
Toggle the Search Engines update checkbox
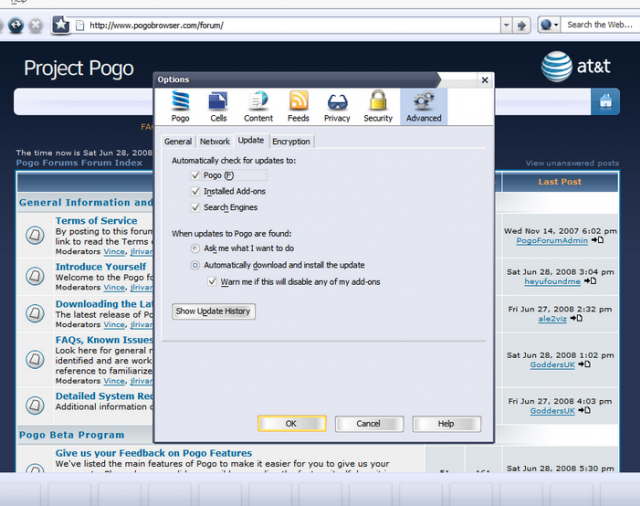(195, 207)
